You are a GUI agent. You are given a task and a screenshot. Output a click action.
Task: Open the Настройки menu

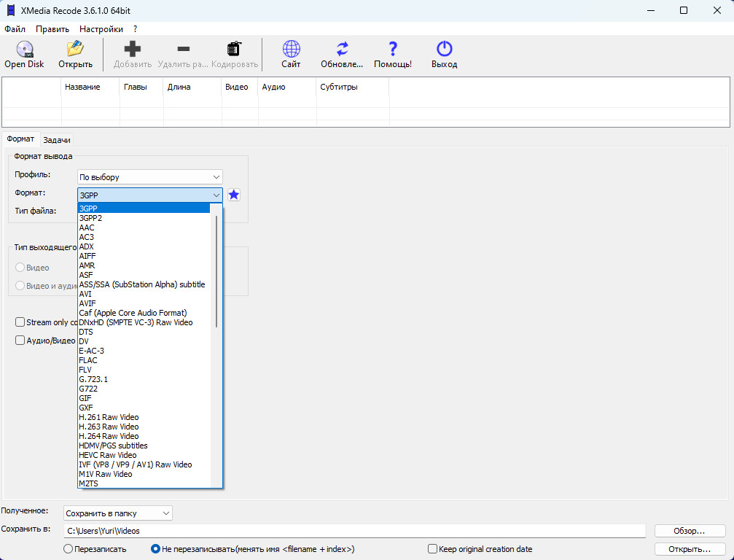point(101,29)
